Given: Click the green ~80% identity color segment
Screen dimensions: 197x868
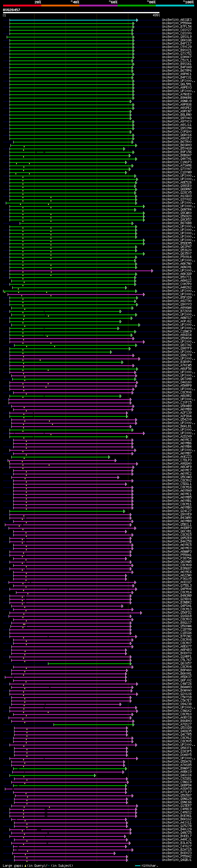Looking at the screenshot, I should coord(137,6).
